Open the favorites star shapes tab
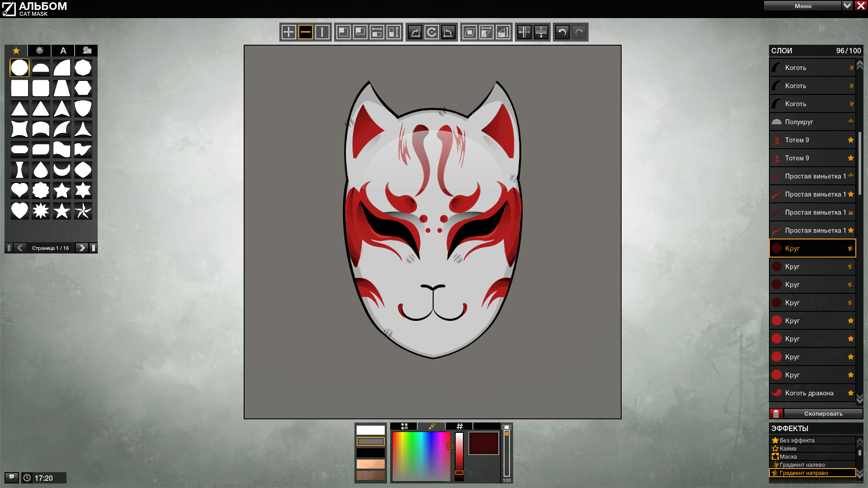Viewport: 868px width, 488px height. point(16,51)
